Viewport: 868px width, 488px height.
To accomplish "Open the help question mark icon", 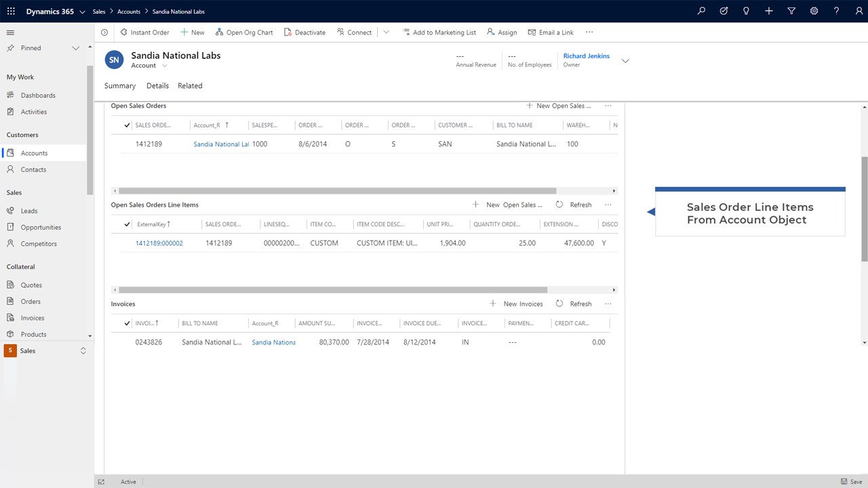I will pyautogui.click(x=837, y=12).
